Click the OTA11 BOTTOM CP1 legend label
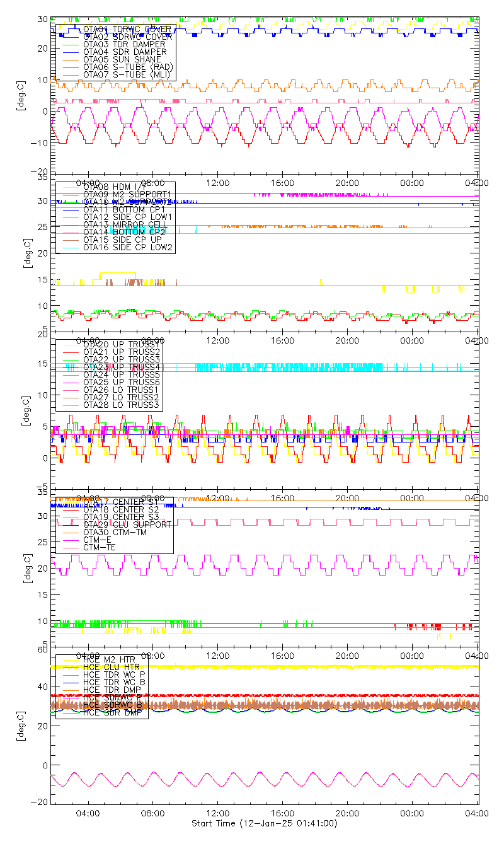The image size is (504, 851). click(x=124, y=209)
